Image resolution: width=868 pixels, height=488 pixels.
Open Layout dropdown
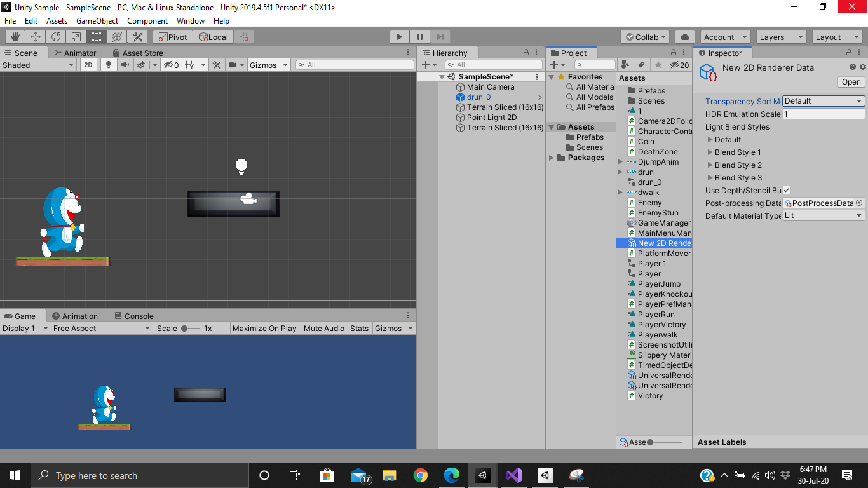[x=837, y=37]
